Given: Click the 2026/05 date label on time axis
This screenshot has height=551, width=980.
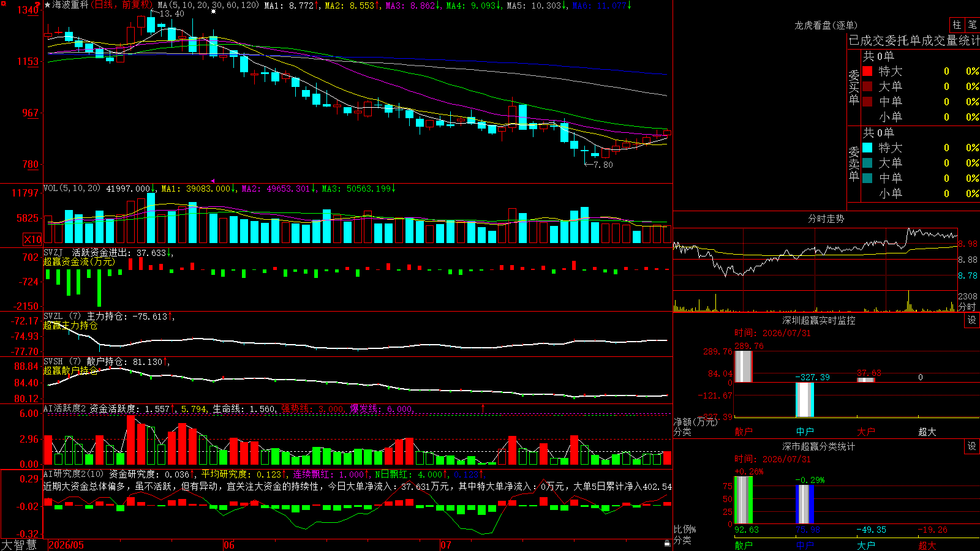Looking at the screenshot, I should [x=66, y=545].
